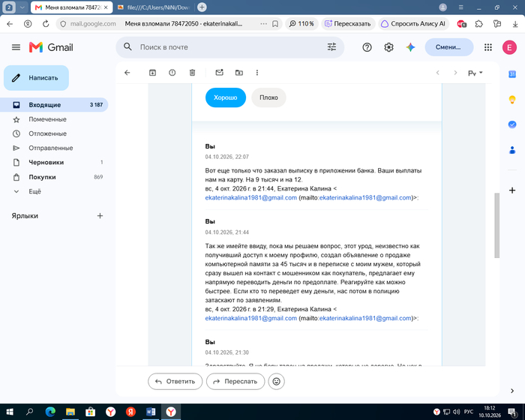Mark the message as unread

click(219, 72)
